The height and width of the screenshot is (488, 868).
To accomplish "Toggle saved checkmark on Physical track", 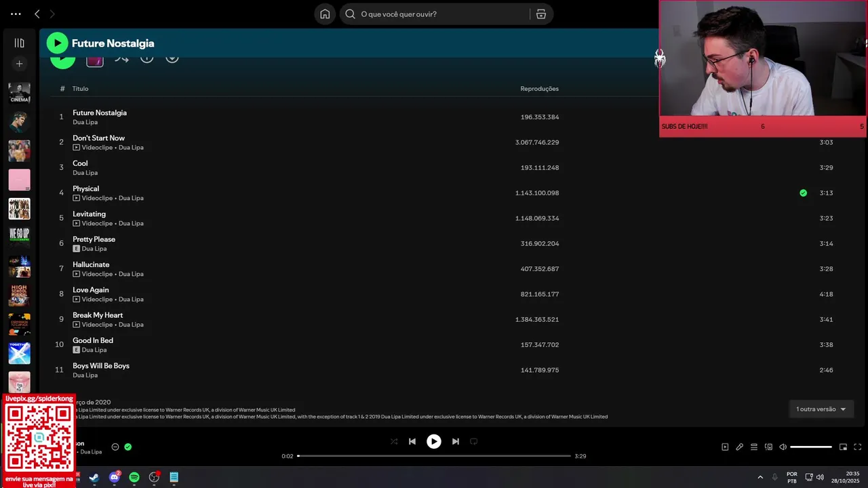I will (x=803, y=193).
